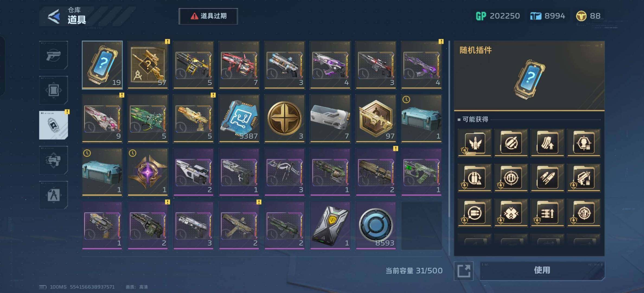Switch to the selected items canister tab
Screen dimensions: 644x293
coord(53,125)
